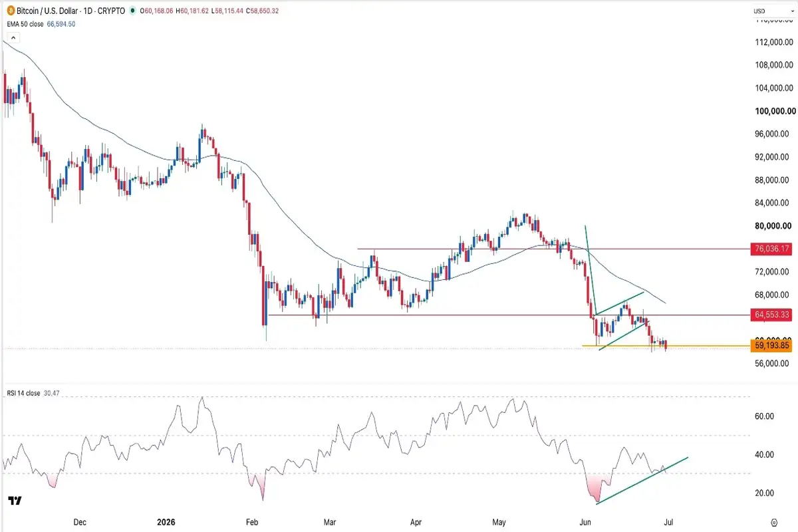Click the TradingView logo
This screenshot has height=532, width=798.
tap(15, 501)
